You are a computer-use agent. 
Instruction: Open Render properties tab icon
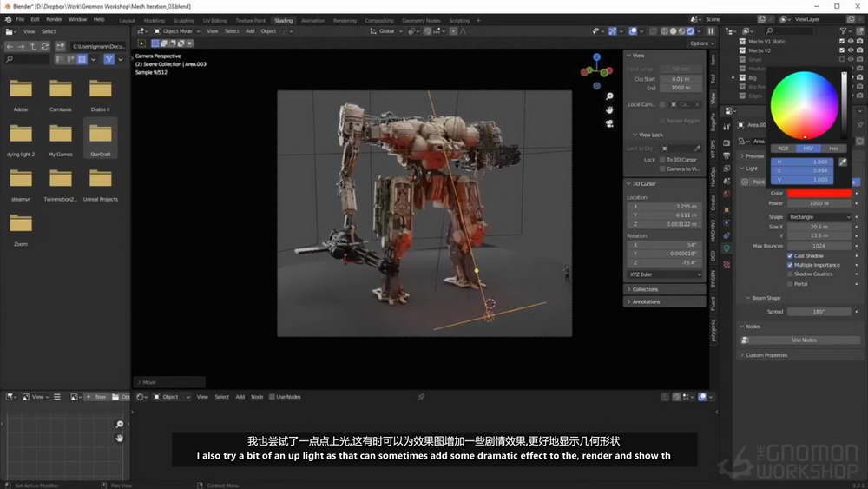[727, 142]
